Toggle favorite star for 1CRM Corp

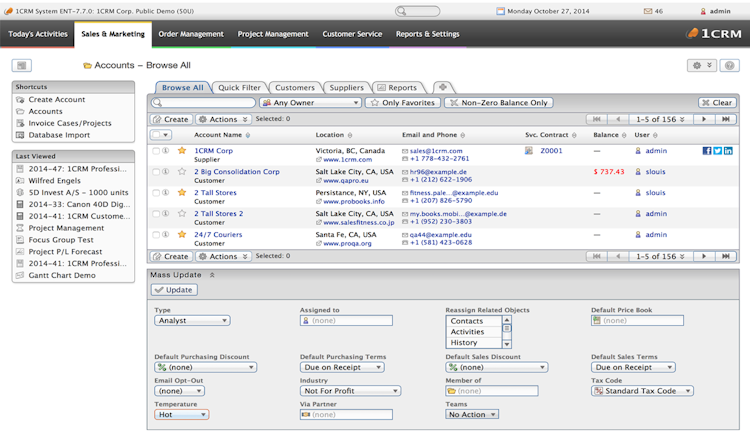(182, 150)
